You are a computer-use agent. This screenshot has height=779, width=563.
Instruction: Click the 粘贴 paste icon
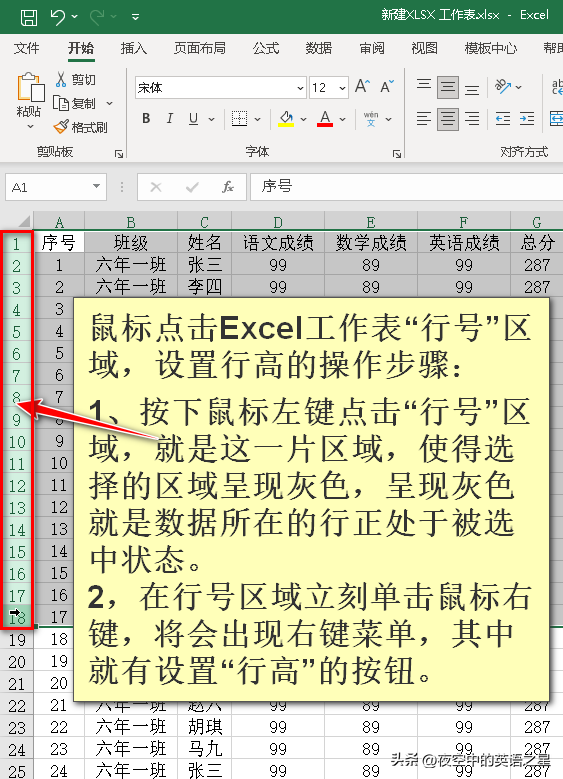30,88
